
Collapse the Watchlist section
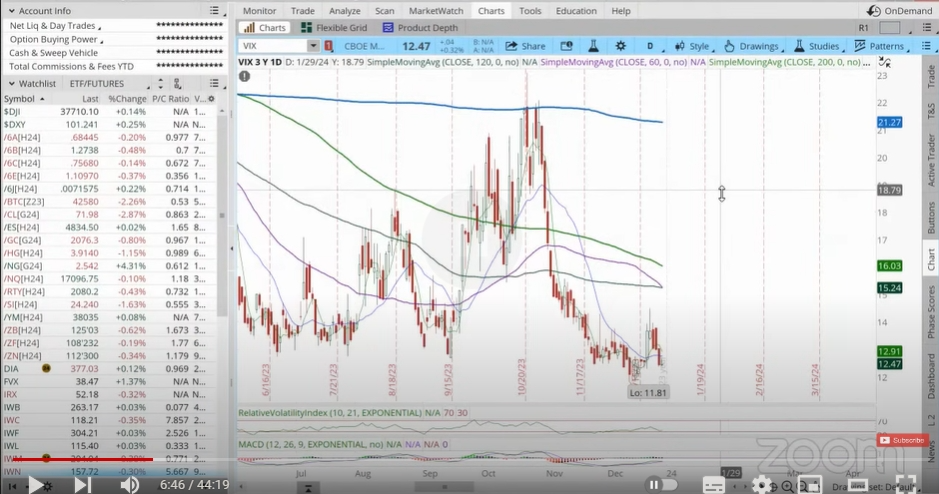[12, 84]
